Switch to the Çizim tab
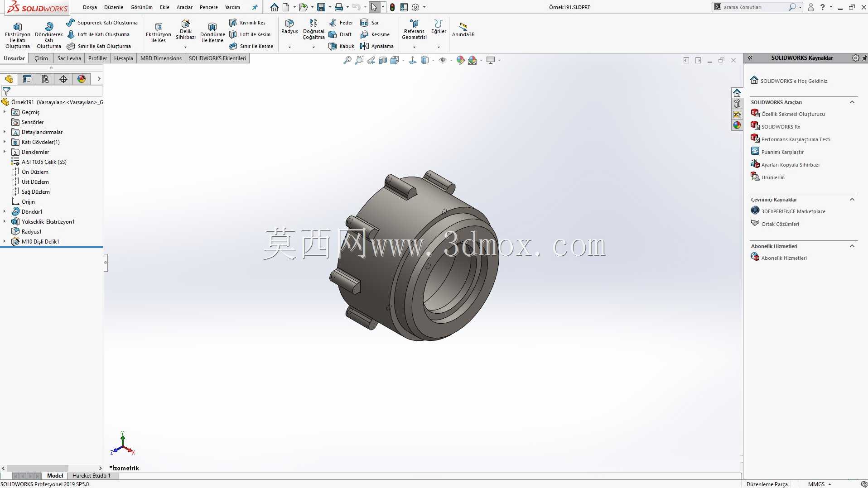This screenshot has width=868, height=488. click(x=41, y=58)
